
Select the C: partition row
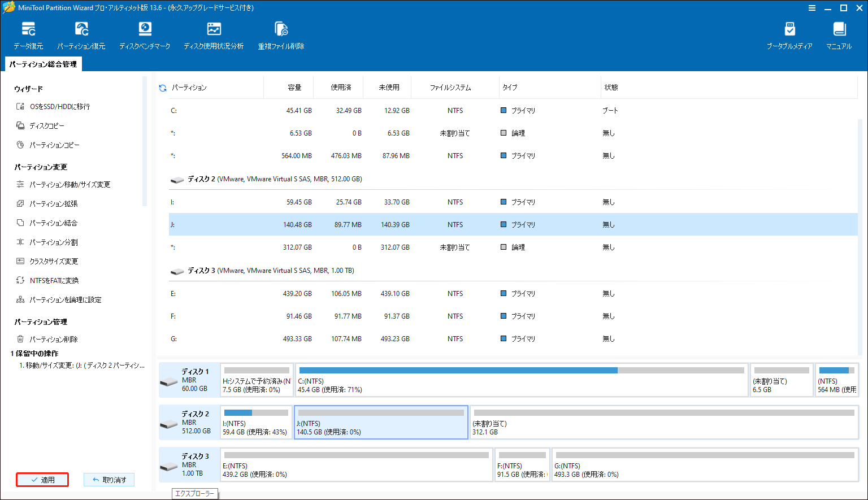tap(513, 111)
